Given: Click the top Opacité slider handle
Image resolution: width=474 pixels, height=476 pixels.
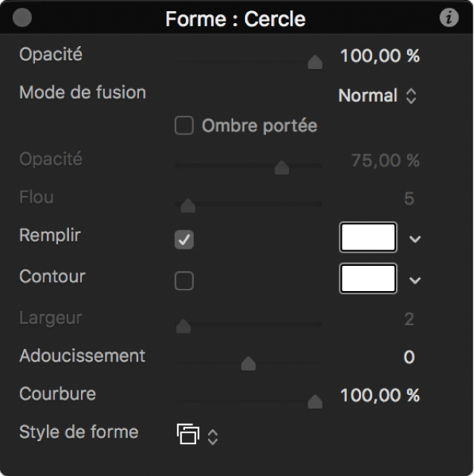Looking at the screenshot, I should click(x=315, y=62).
